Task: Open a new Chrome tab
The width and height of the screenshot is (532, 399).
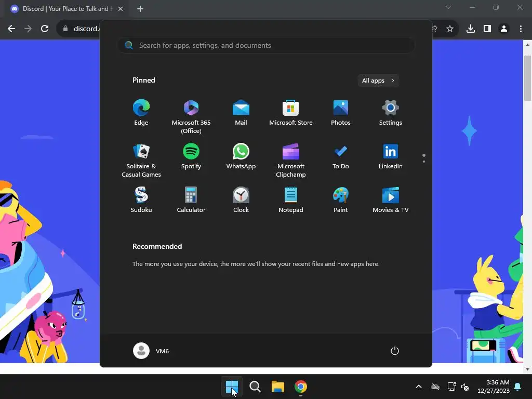Action: 140,9
